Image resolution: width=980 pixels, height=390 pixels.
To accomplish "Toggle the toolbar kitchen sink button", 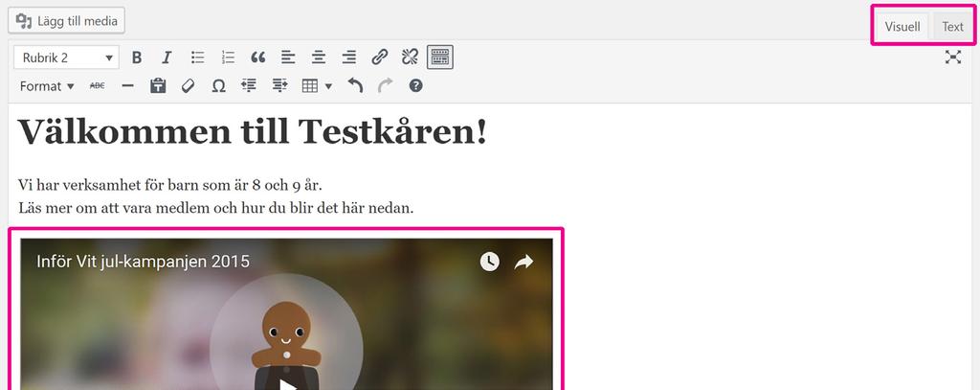I will click(x=440, y=57).
